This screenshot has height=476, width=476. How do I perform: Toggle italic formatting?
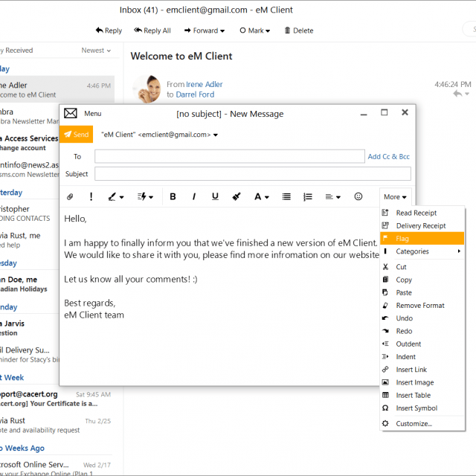coord(193,196)
